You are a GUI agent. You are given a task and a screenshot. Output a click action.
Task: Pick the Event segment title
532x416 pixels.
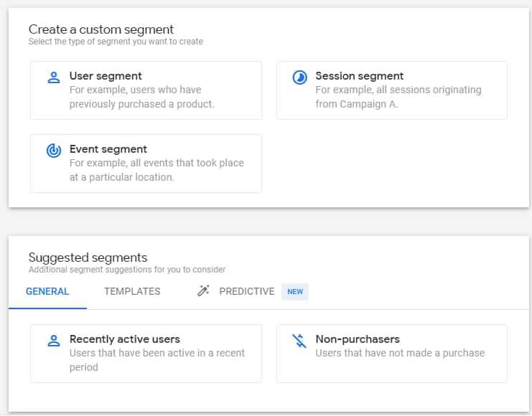pyautogui.click(x=108, y=149)
